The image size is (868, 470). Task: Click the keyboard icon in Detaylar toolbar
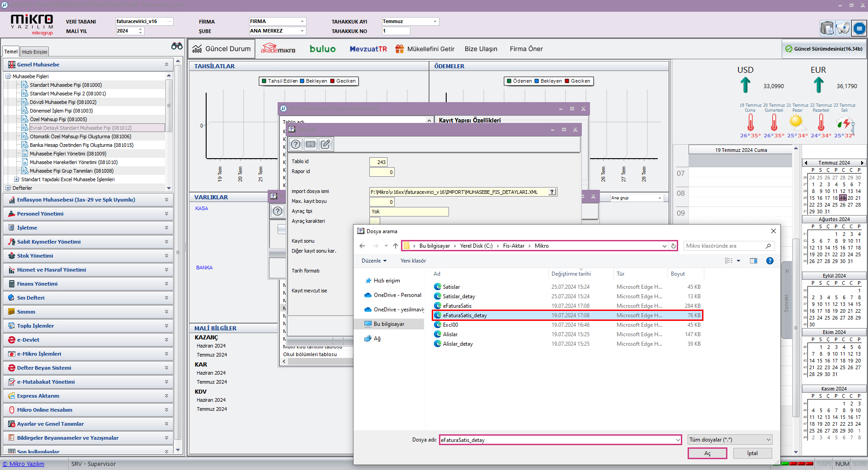click(311, 144)
